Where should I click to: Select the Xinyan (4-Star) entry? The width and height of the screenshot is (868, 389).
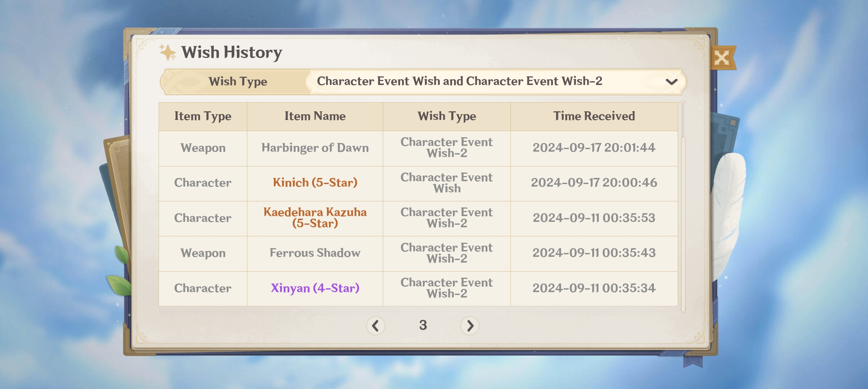315,288
